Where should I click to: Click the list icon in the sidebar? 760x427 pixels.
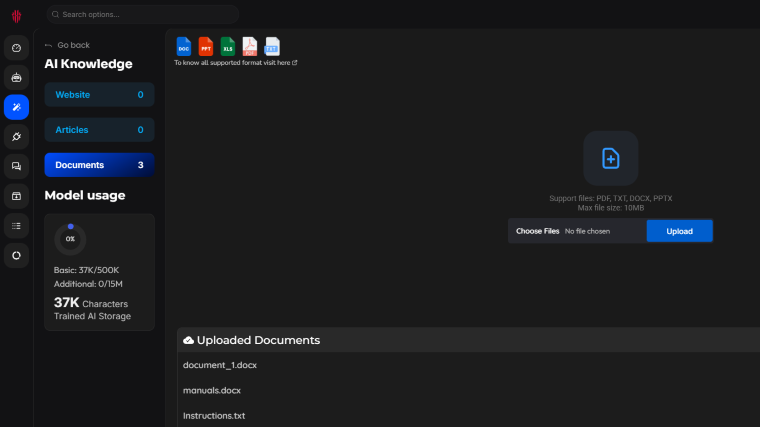click(16, 226)
